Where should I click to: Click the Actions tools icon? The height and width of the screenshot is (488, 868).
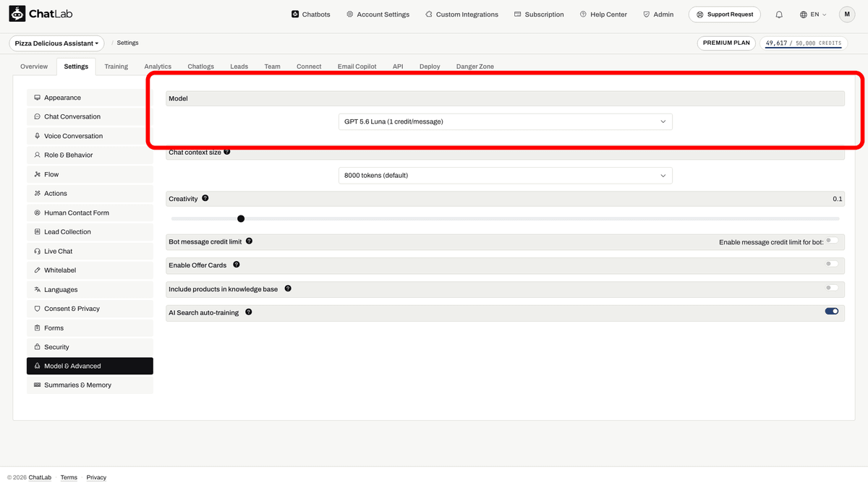(37, 193)
